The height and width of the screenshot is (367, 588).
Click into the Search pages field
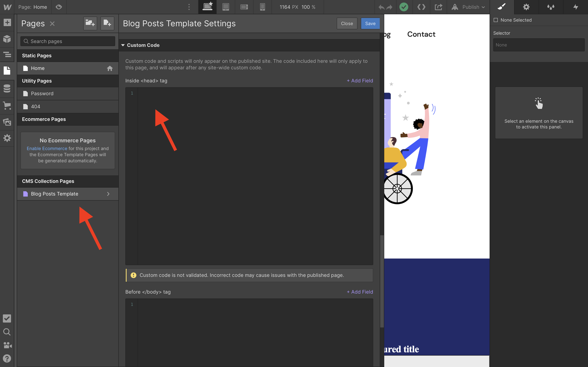pos(68,41)
